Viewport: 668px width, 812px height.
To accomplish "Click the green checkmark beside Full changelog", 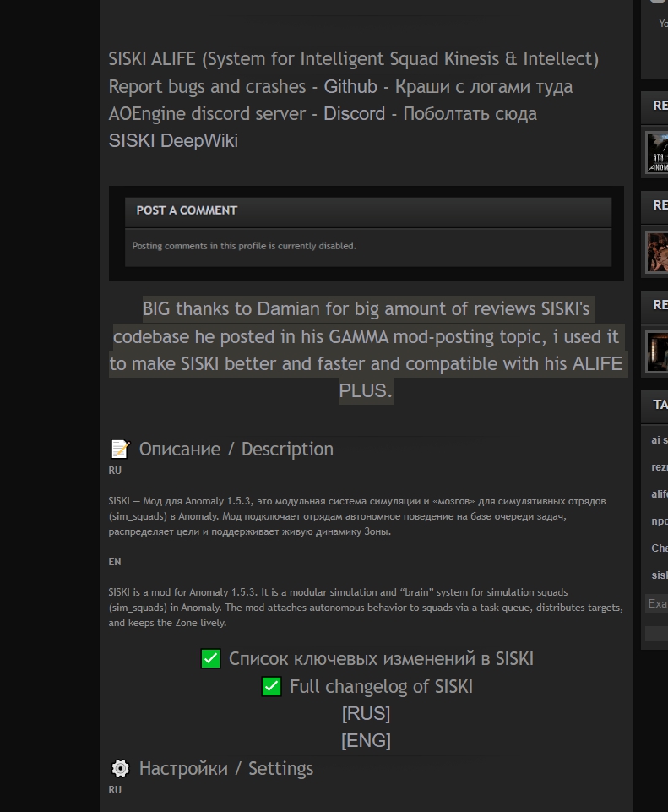I will tap(271, 686).
